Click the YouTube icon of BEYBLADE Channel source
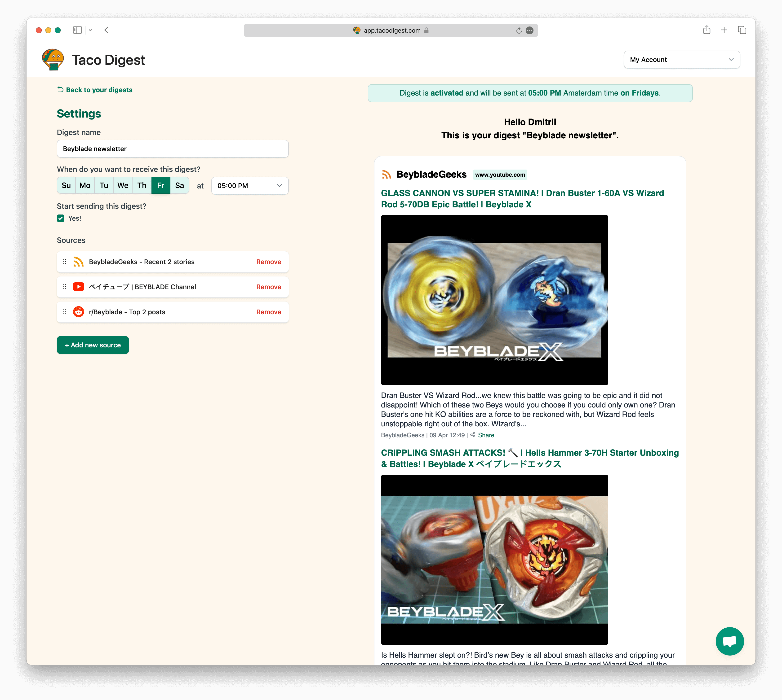782x700 pixels. 79,287
